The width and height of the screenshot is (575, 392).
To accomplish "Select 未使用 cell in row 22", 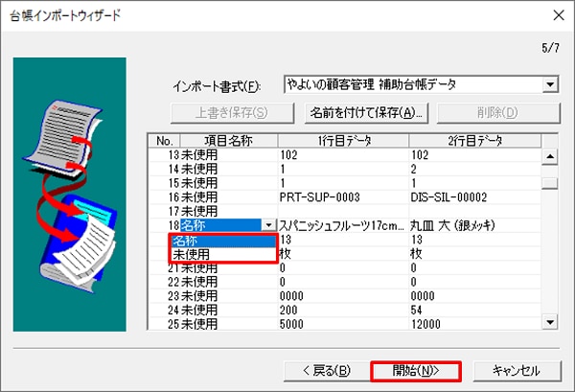I will 229,282.
